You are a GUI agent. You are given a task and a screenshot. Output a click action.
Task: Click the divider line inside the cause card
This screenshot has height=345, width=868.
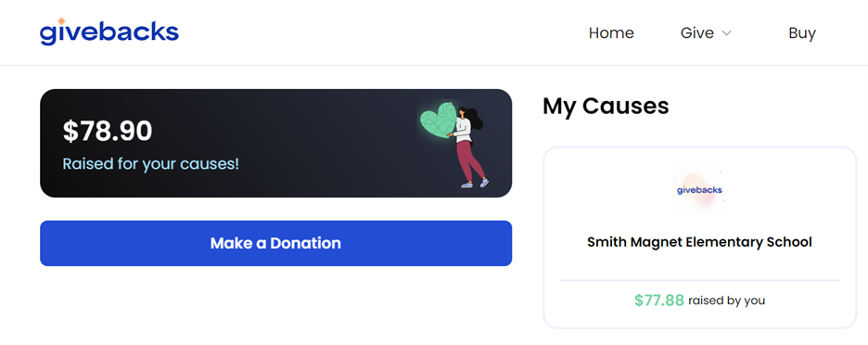[700, 281]
